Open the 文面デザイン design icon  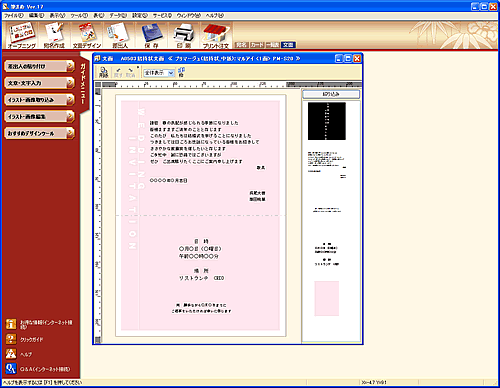(87, 35)
